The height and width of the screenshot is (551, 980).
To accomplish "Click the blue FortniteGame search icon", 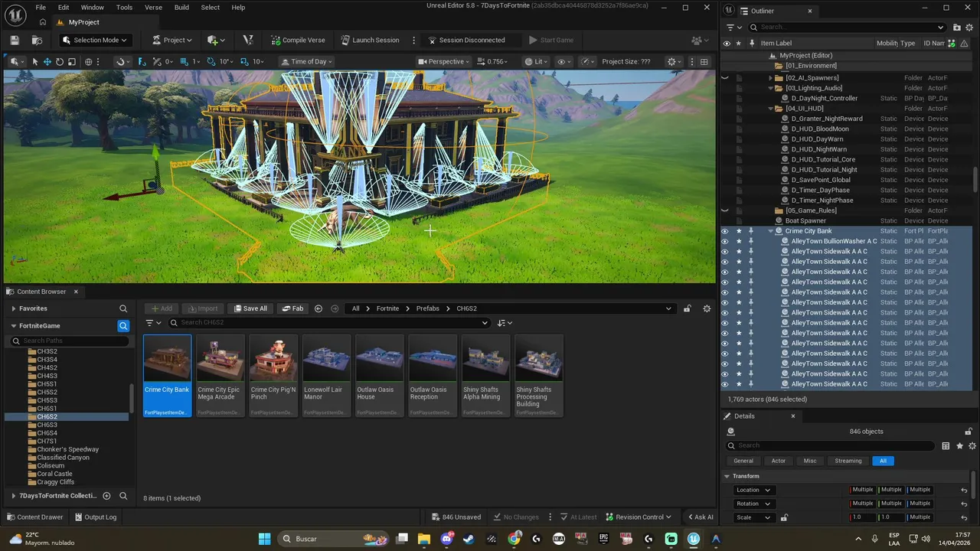I will coord(123,325).
